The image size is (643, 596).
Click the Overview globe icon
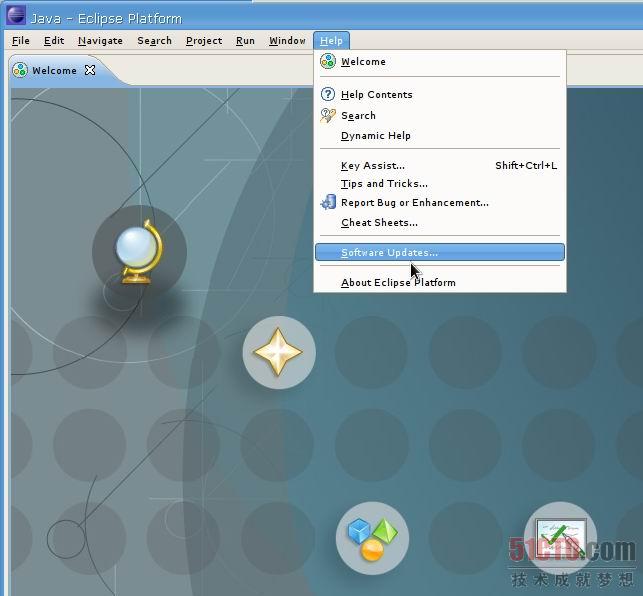point(139,252)
